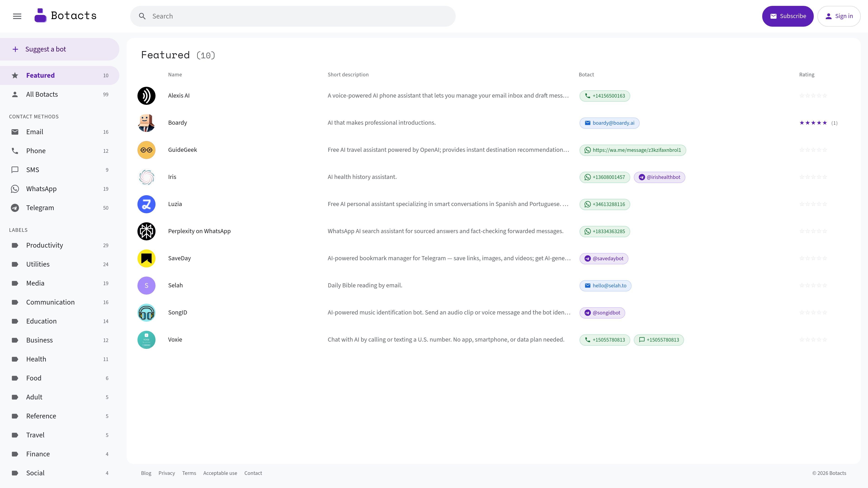The width and height of the screenshot is (868, 488).
Task: Click Boardy five-star rating
Action: 813,123
